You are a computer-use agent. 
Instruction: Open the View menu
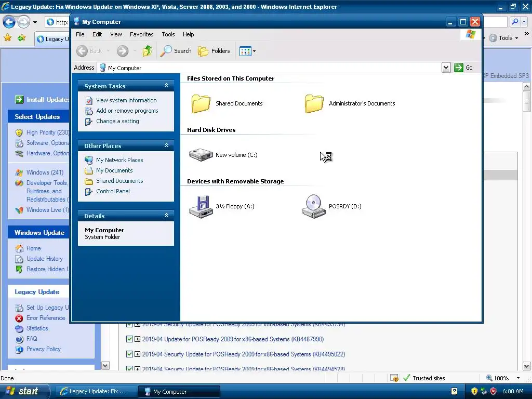(x=116, y=34)
